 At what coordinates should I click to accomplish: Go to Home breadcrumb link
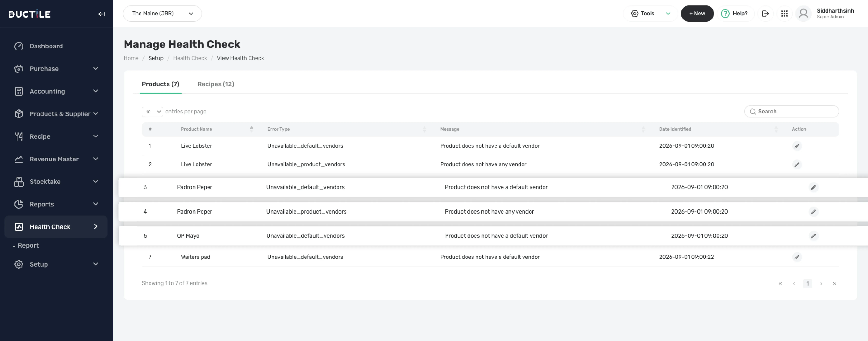(131, 58)
